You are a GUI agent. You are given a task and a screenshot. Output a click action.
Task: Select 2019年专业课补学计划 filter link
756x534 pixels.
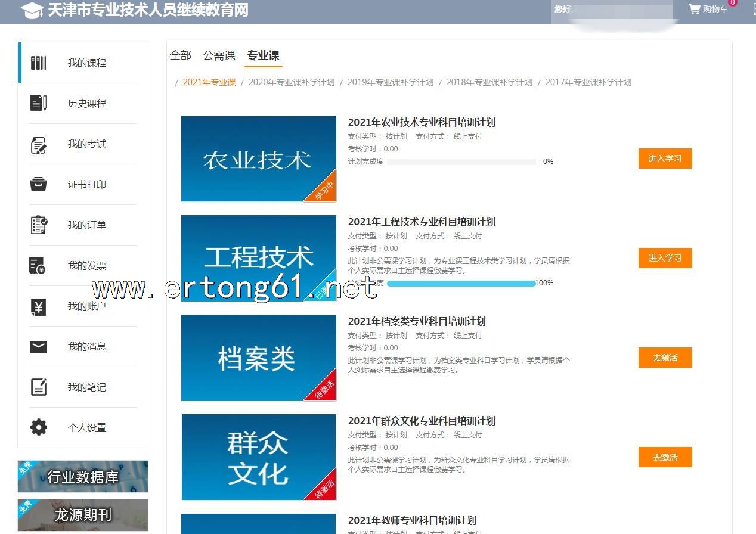click(391, 82)
